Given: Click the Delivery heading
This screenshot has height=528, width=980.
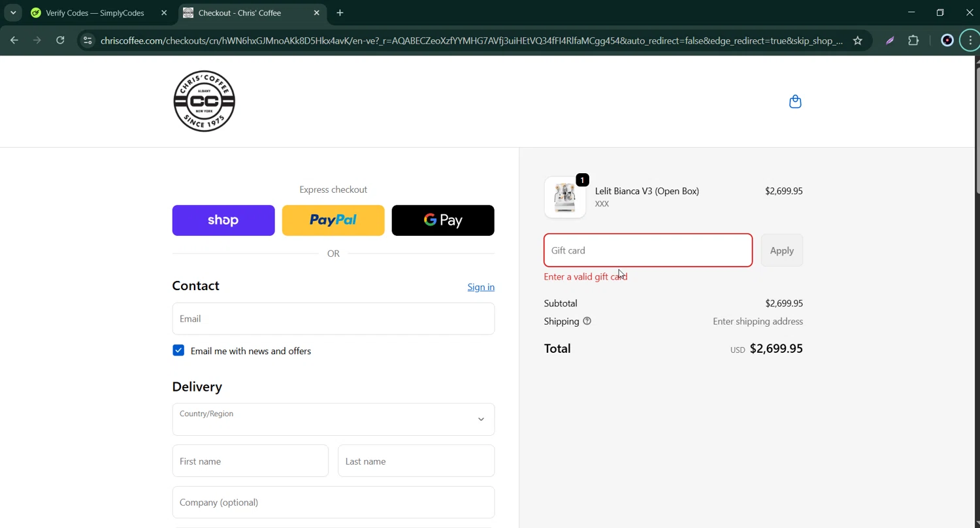Looking at the screenshot, I should coord(197,386).
